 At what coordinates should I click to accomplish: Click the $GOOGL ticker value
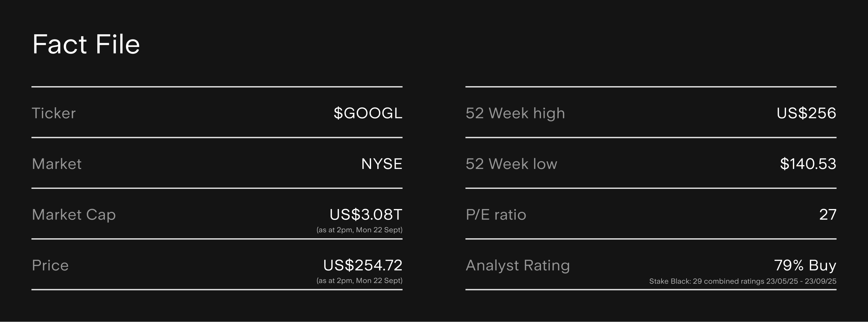click(368, 113)
